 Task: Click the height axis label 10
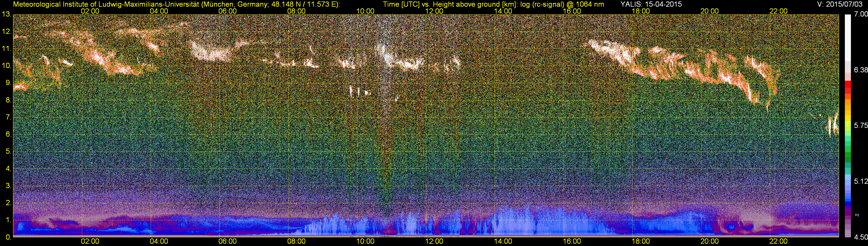point(6,66)
